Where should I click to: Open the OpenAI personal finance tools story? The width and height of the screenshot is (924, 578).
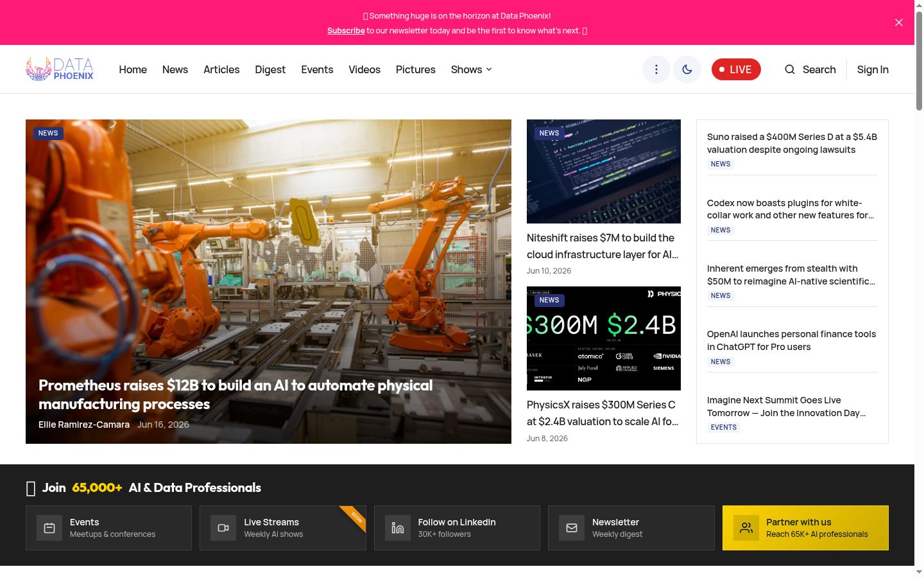(791, 340)
